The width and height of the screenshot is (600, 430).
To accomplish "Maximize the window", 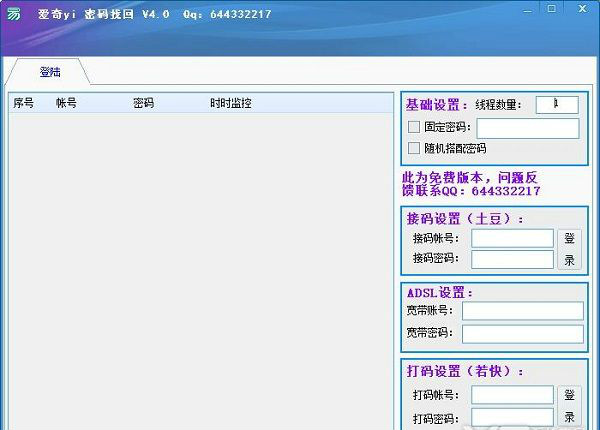I will [551, 8].
